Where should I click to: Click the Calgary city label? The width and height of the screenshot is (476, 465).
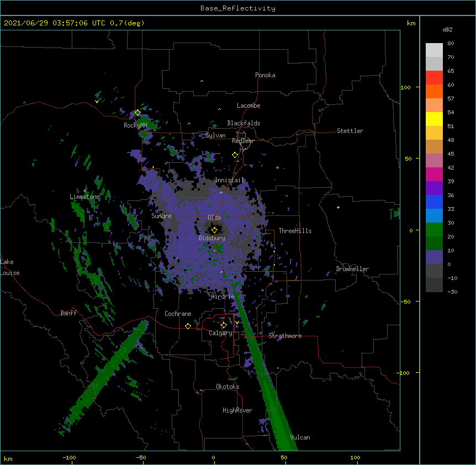pos(220,333)
